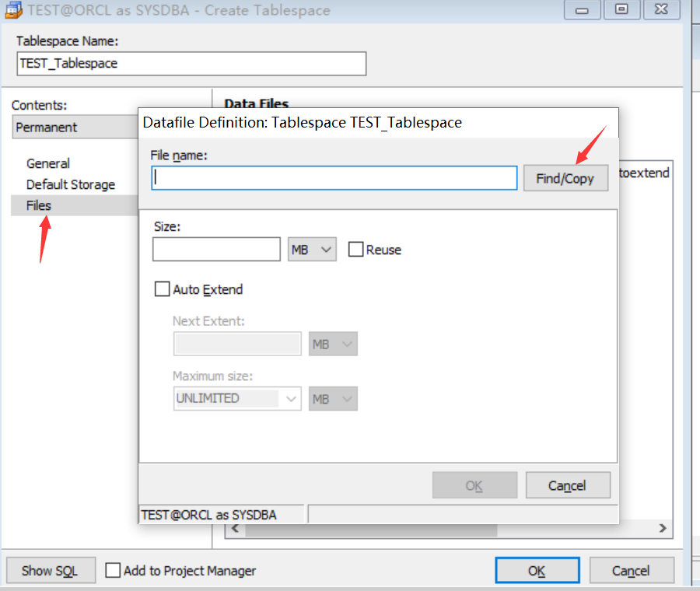Click the Datafile Definition dialog title
The width and height of the screenshot is (700, 591).
point(303,122)
